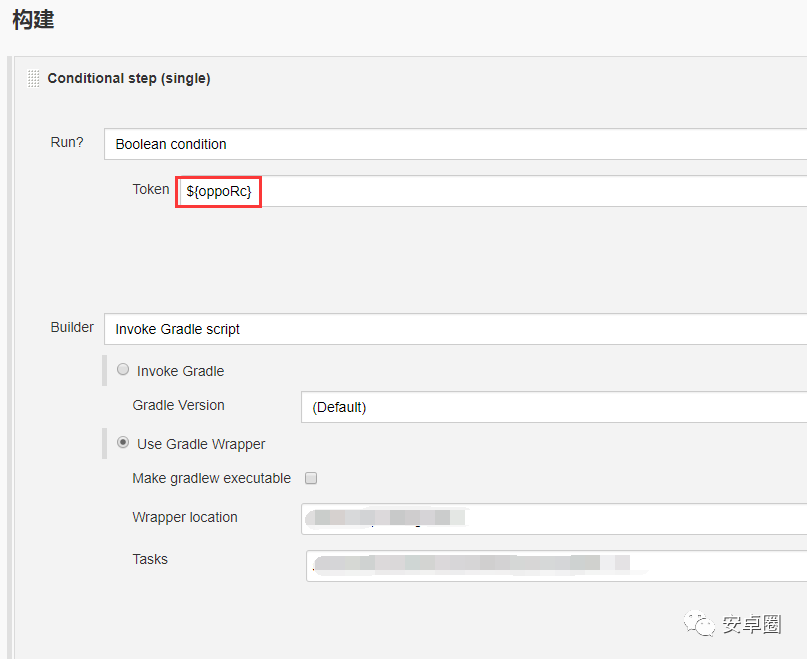Click the 安卓圈 watermark text
The height and width of the screenshot is (659, 807).
click(x=752, y=625)
